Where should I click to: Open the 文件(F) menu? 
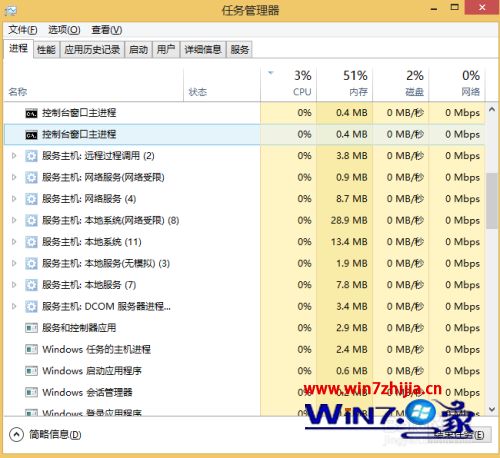[23, 30]
